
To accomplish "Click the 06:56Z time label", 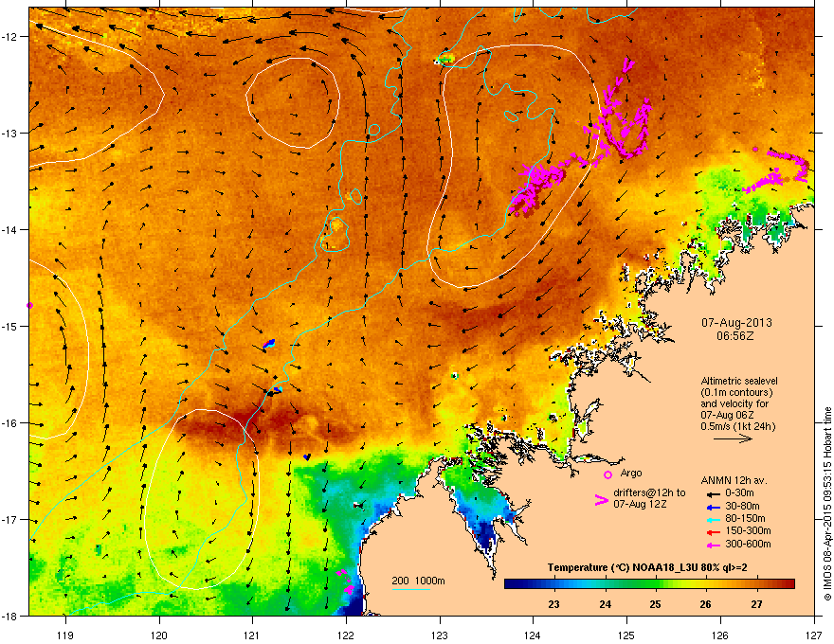I will (x=735, y=336).
